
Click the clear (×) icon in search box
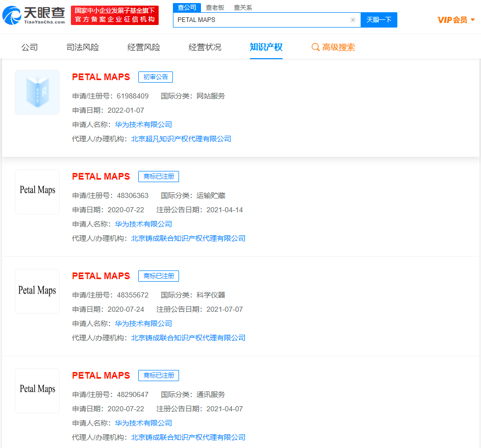click(x=352, y=19)
